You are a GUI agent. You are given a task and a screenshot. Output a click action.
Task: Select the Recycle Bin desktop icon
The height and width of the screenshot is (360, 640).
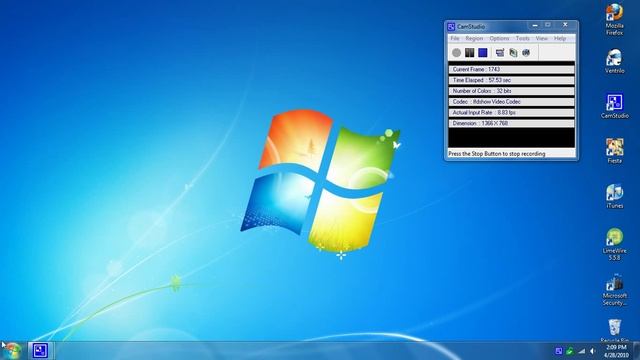(614, 331)
